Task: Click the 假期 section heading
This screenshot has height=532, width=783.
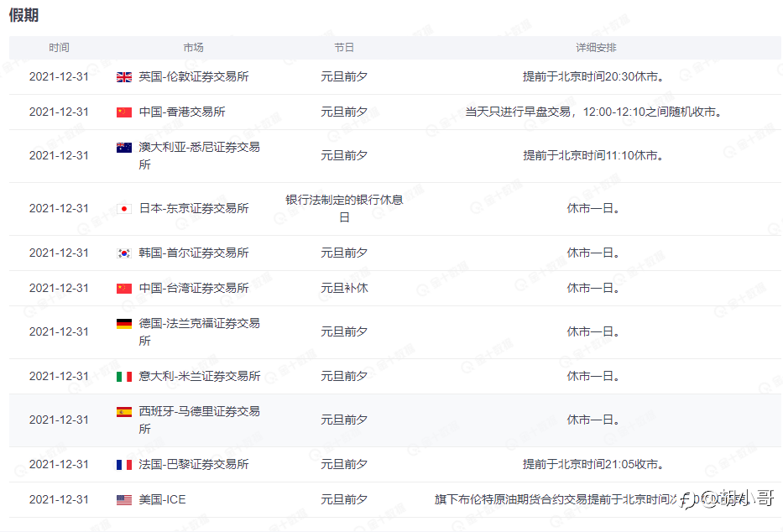Action: [23, 15]
